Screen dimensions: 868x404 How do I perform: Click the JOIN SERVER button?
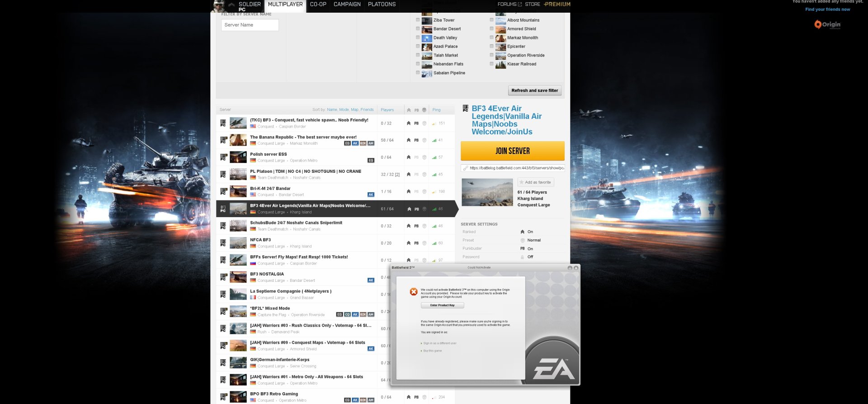click(513, 151)
